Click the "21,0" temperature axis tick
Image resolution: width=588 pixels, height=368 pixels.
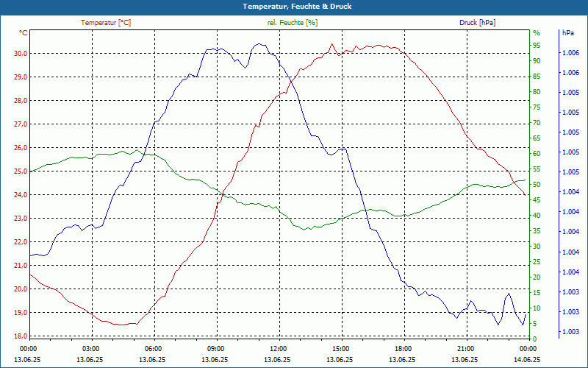tap(21, 266)
